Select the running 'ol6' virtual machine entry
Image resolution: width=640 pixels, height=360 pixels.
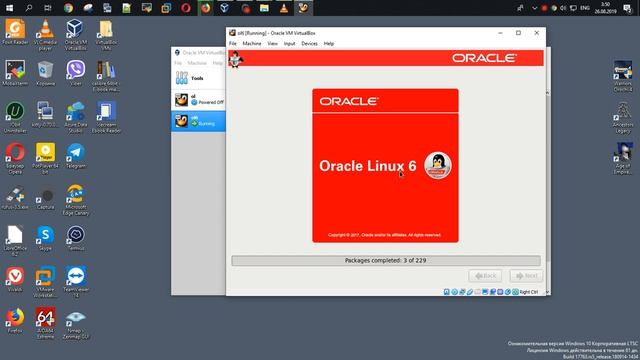[x=198, y=121]
